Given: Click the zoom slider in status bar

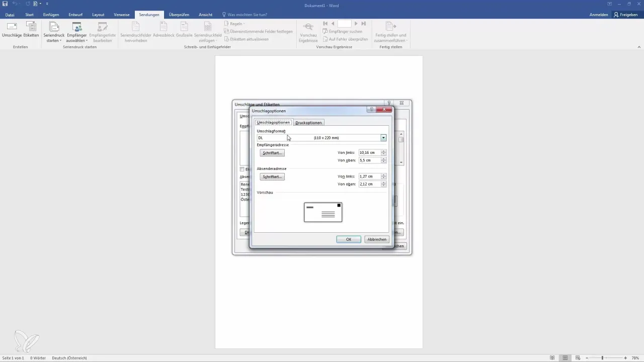Looking at the screenshot, I should point(602,357).
